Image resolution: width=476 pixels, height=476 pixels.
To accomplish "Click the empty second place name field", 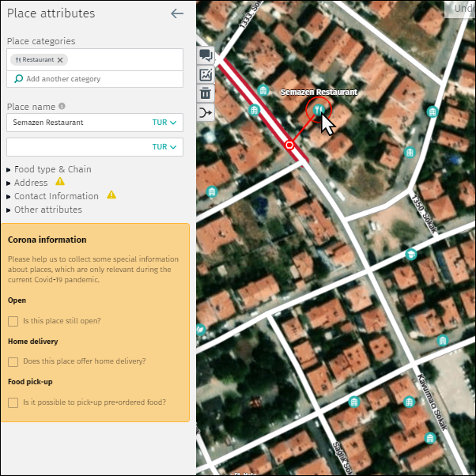I will tap(95, 147).
